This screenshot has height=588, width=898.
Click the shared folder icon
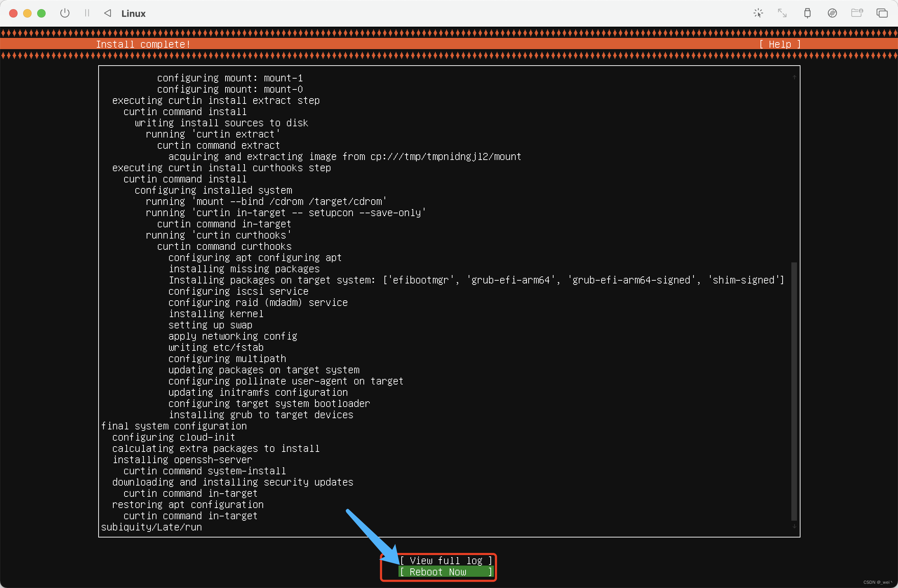pyautogui.click(x=857, y=13)
